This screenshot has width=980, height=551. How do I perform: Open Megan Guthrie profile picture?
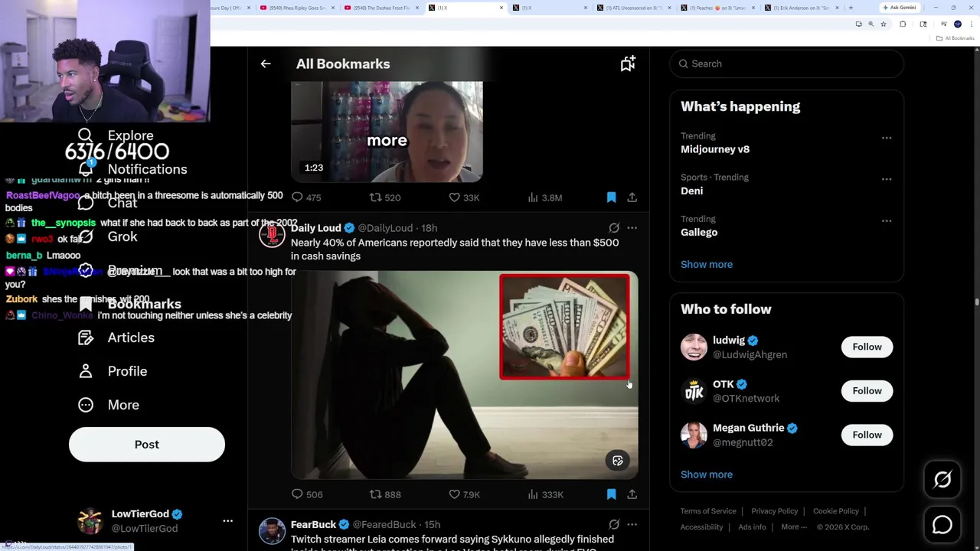694,435
